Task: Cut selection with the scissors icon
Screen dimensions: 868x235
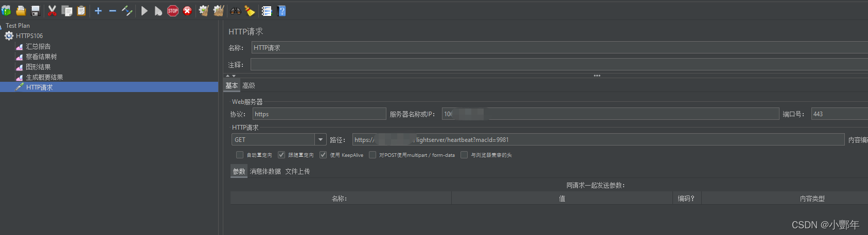Action: tap(52, 11)
